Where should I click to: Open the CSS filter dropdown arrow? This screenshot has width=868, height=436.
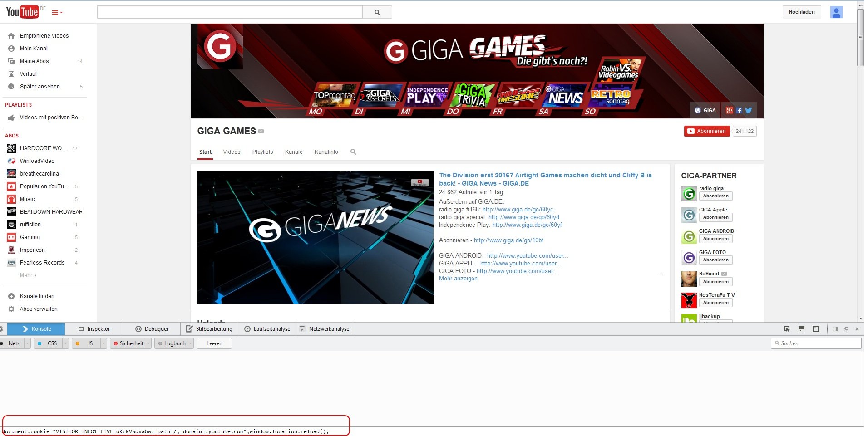(65, 343)
